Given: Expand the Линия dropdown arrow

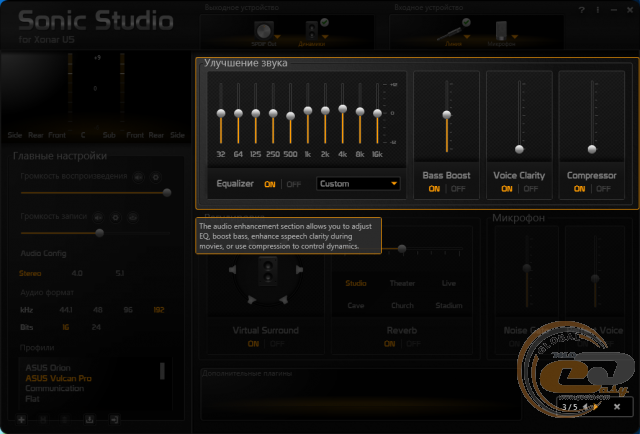Looking at the screenshot, I should tap(467, 37).
